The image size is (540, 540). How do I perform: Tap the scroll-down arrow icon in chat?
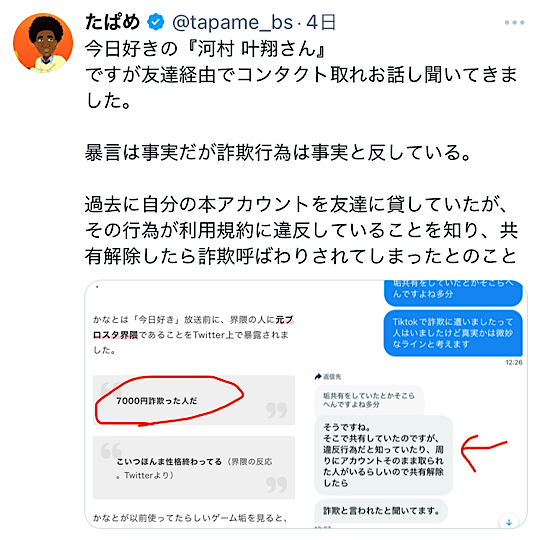[x=509, y=522]
